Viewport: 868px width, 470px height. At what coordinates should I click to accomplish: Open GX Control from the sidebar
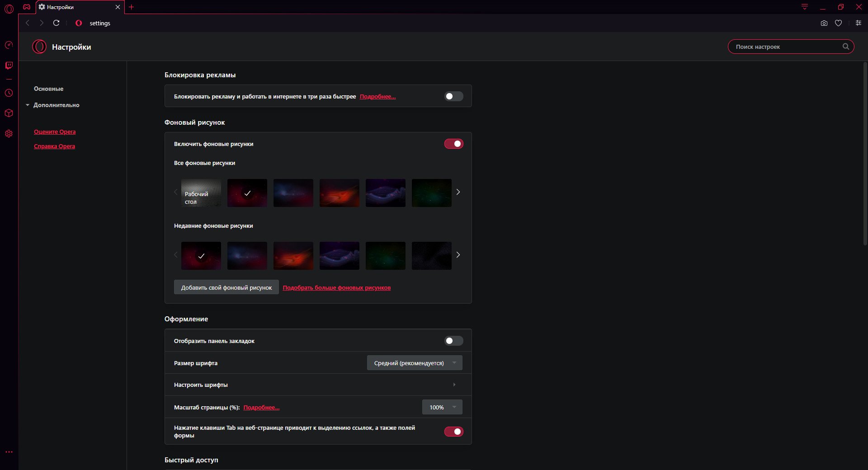[9, 45]
